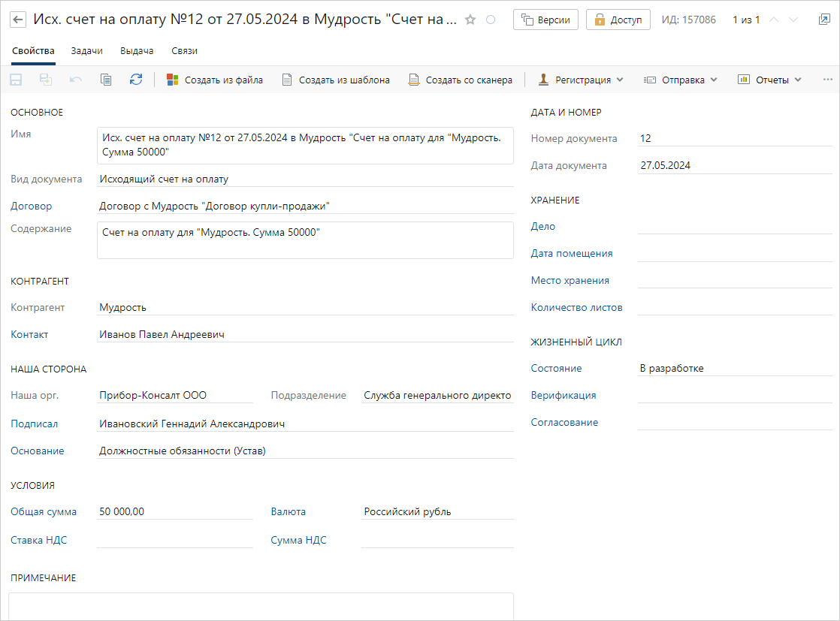Click Создать из файла toolbar item

(x=215, y=80)
